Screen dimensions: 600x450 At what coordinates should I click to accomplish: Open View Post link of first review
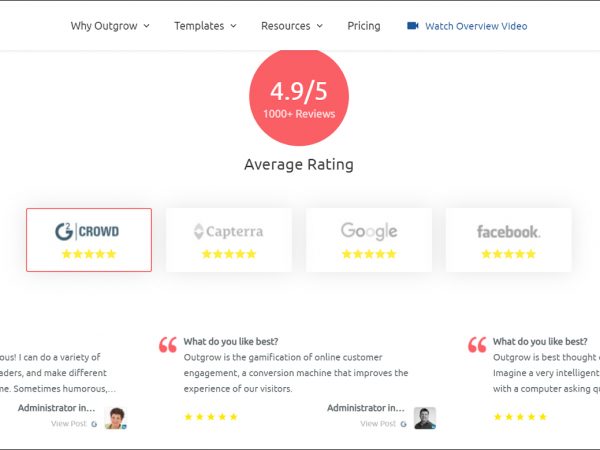(69, 424)
